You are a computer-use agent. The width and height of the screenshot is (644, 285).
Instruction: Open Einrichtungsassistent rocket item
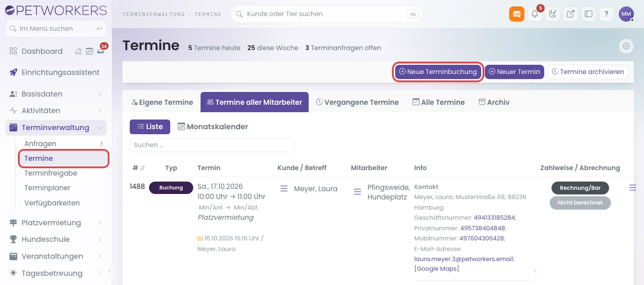pos(56,72)
